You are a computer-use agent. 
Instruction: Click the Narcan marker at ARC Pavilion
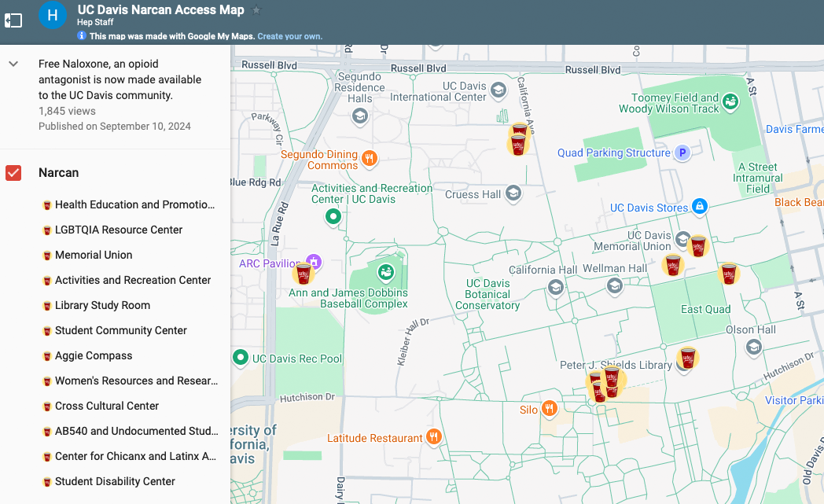(303, 274)
